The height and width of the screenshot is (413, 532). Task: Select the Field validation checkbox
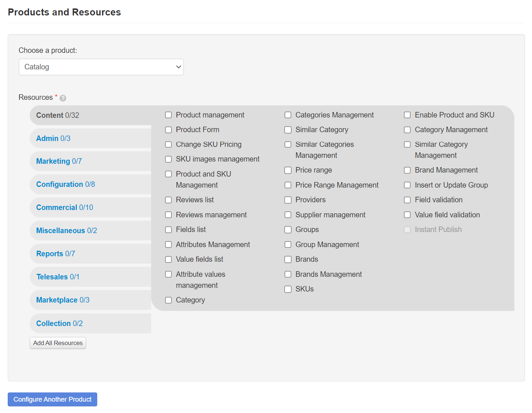coord(407,200)
